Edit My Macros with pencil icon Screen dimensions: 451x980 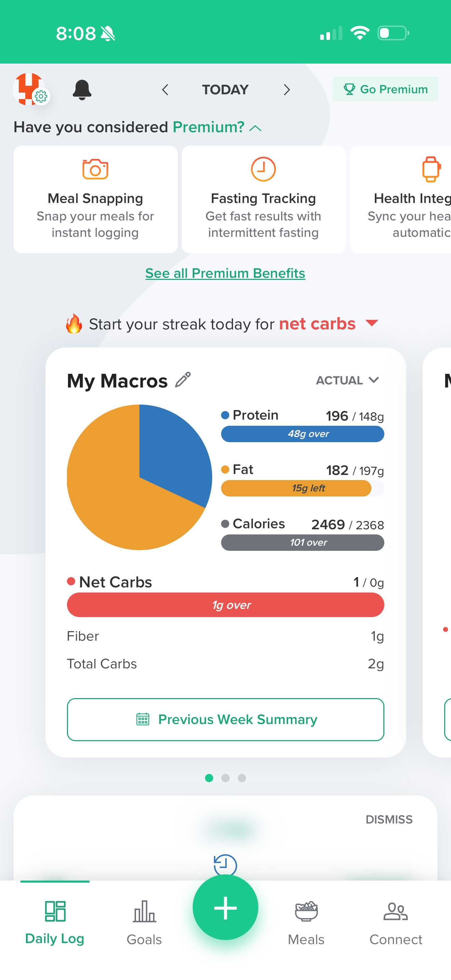pos(183,380)
